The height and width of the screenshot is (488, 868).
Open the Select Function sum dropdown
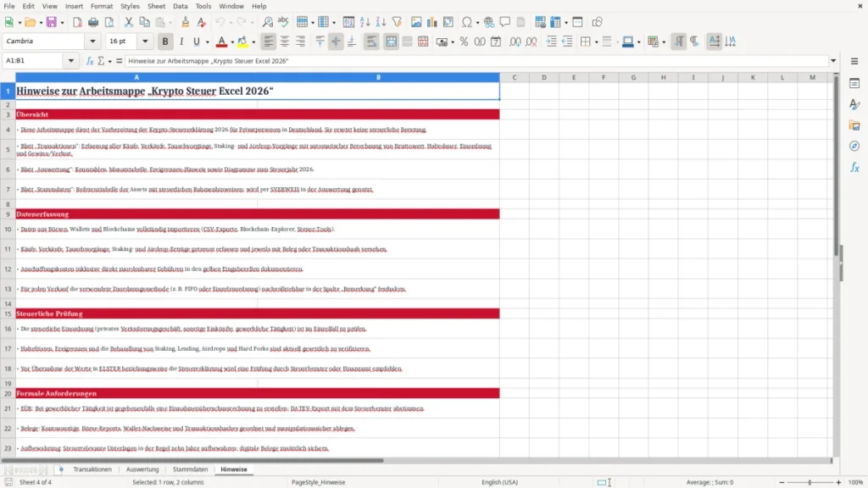tap(109, 61)
